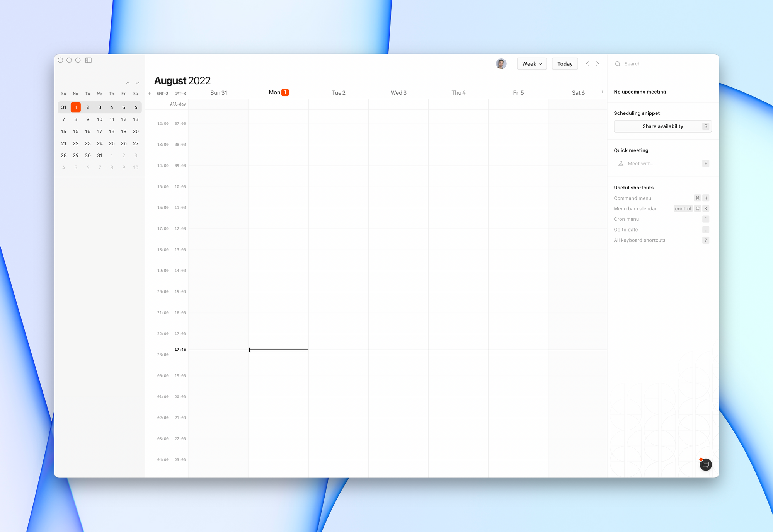Select Monday 1 date on mini calendar

75,107
